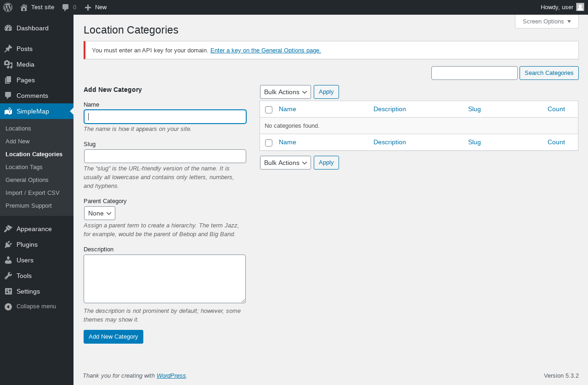Click the category Slug input field

click(x=165, y=156)
